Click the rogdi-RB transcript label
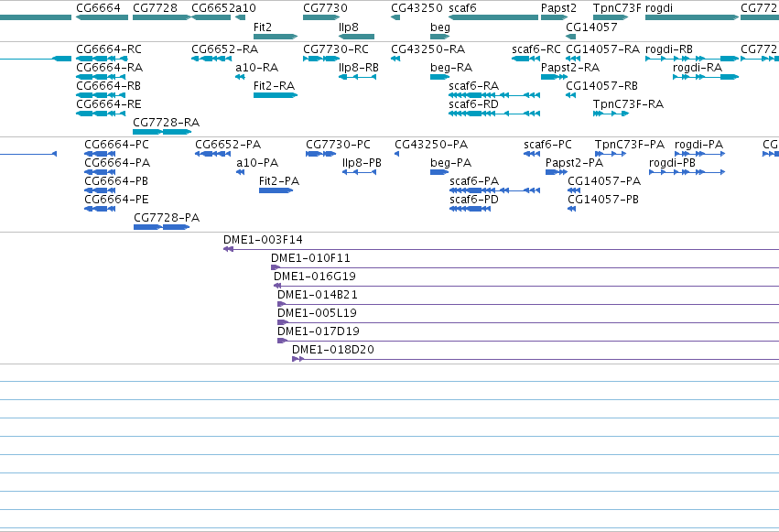 pos(669,49)
